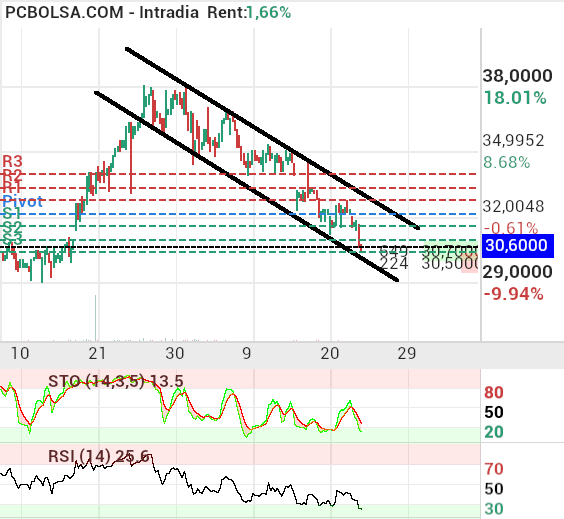Click the tall volume bar near date 21
Viewport: 564px width, 519px height.
95,318
